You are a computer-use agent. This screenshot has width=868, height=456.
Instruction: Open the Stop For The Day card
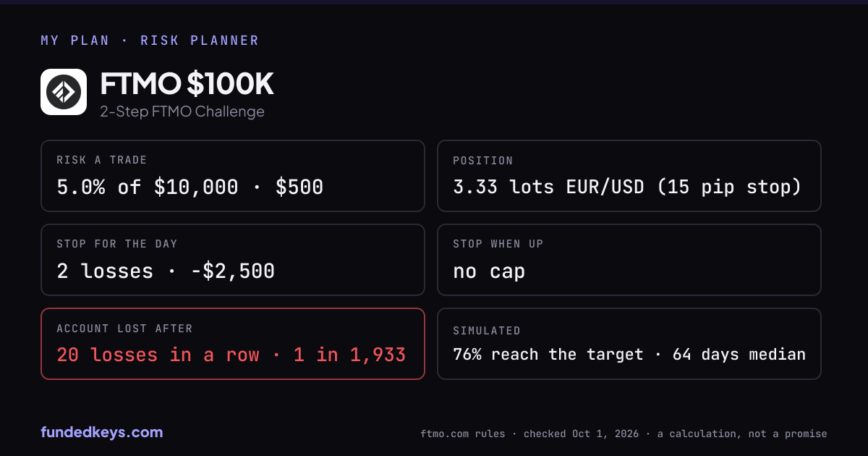pos(233,260)
